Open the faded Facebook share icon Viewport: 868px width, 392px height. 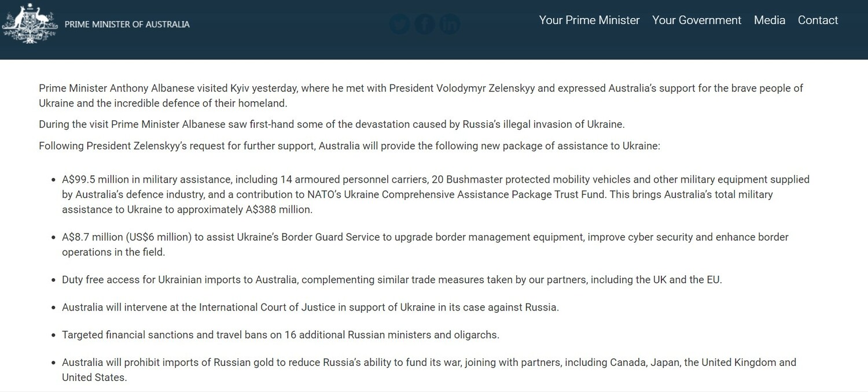tap(425, 24)
